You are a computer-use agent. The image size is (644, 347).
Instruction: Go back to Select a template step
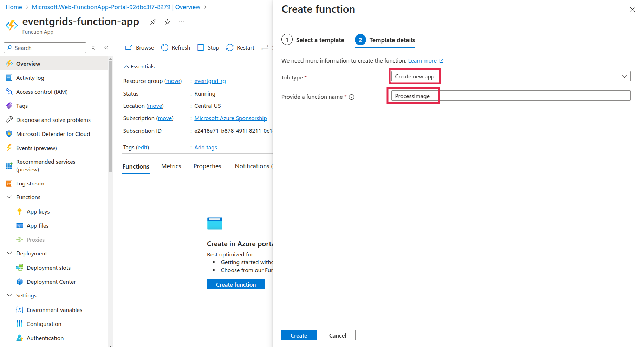[x=313, y=40]
